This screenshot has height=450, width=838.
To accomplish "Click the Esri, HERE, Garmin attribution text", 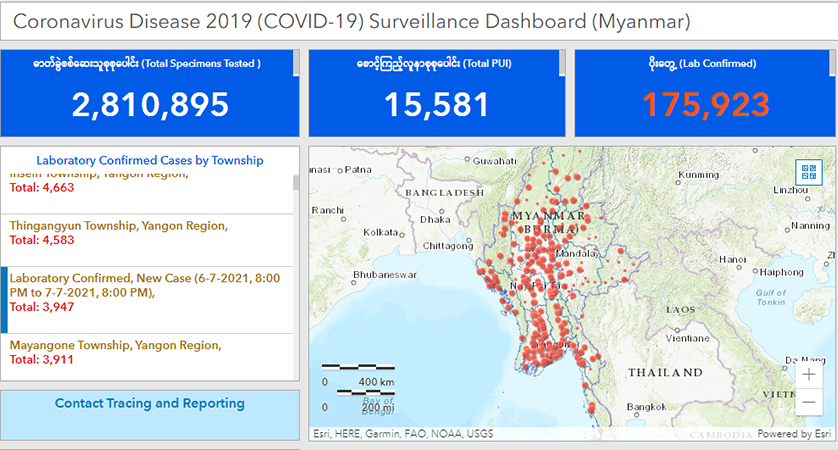I will (403, 434).
